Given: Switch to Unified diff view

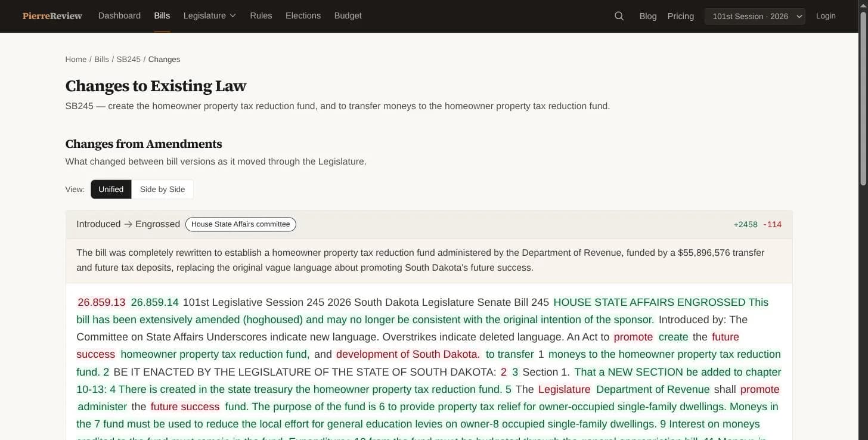Looking at the screenshot, I should coord(111,189).
